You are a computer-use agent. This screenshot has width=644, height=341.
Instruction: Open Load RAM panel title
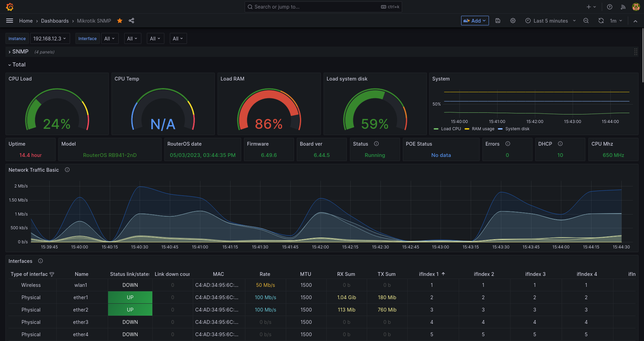(233, 79)
